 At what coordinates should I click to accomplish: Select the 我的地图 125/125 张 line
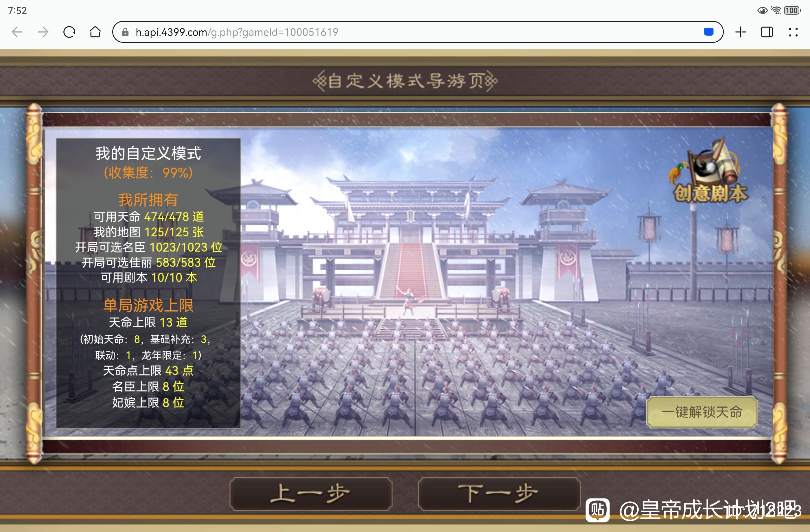tap(149, 232)
